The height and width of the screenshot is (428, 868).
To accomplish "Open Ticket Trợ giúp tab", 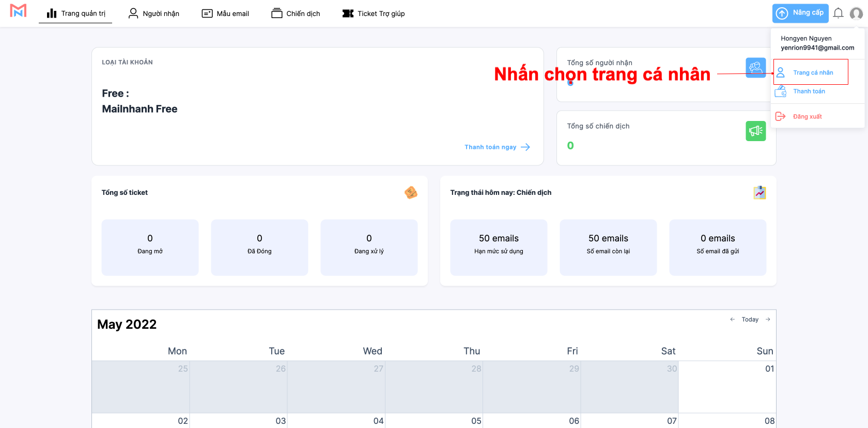I will tap(374, 13).
